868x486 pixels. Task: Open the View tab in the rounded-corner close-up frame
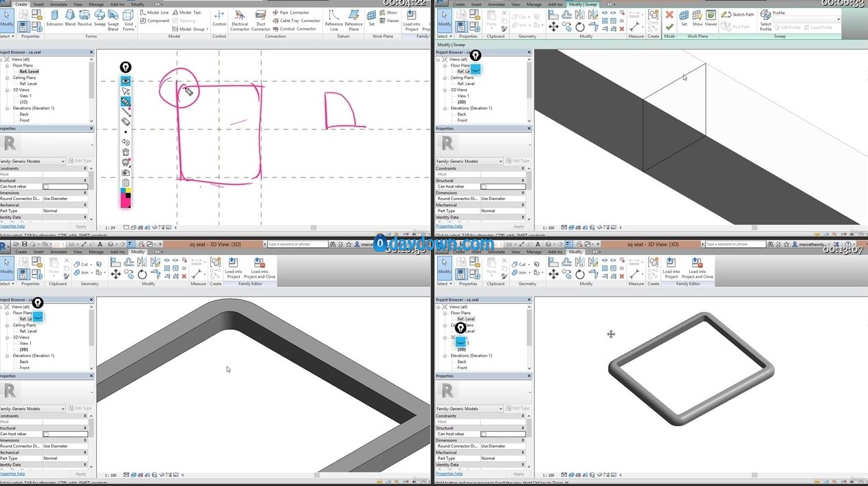point(76,252)
